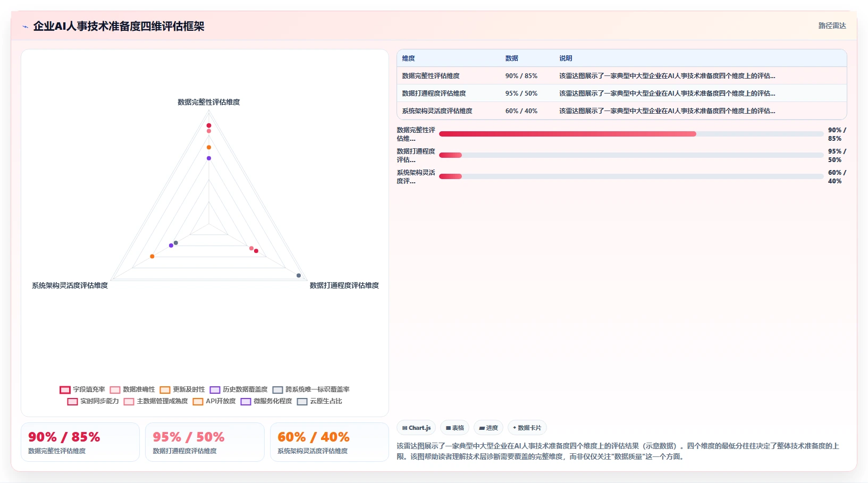Click the 数据打通程度评估维度 radar axis label
The image size is (868, 483).
[x=344, y=285]
